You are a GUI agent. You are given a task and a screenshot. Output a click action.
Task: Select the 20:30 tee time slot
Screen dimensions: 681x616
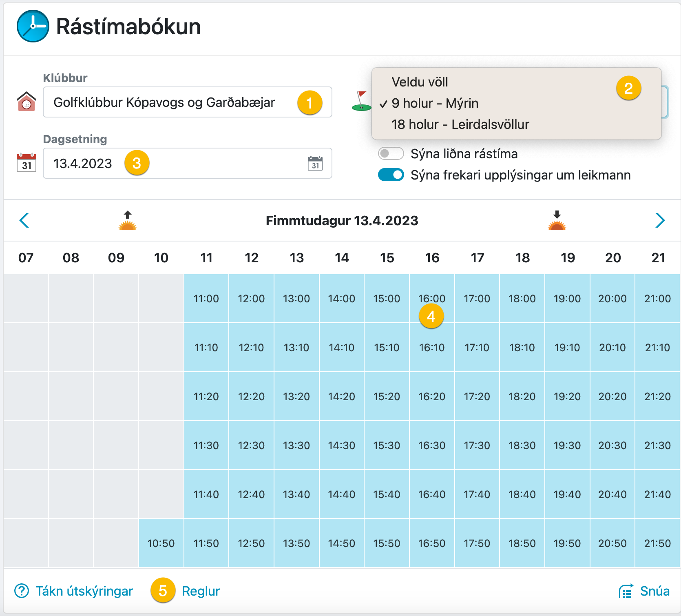612,445
